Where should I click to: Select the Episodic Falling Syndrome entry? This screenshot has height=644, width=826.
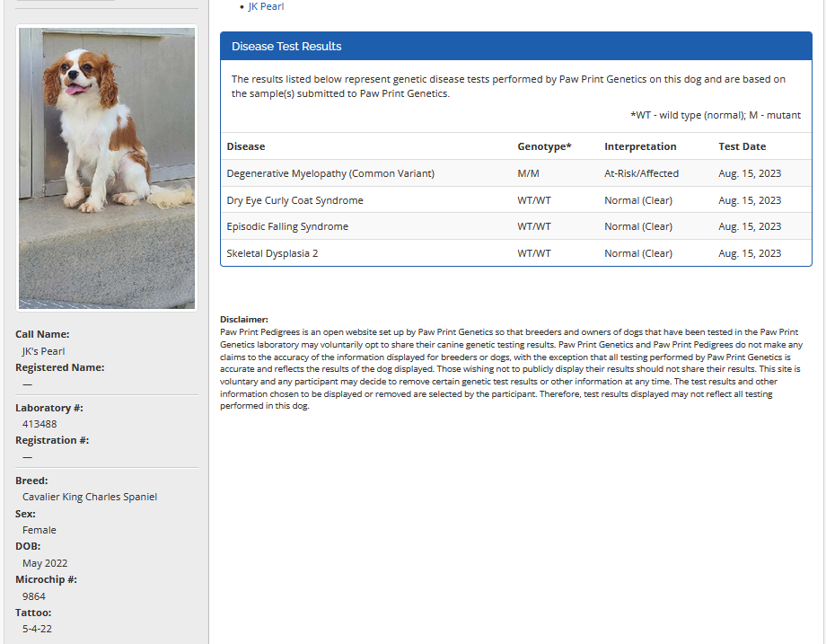(287, 226)
